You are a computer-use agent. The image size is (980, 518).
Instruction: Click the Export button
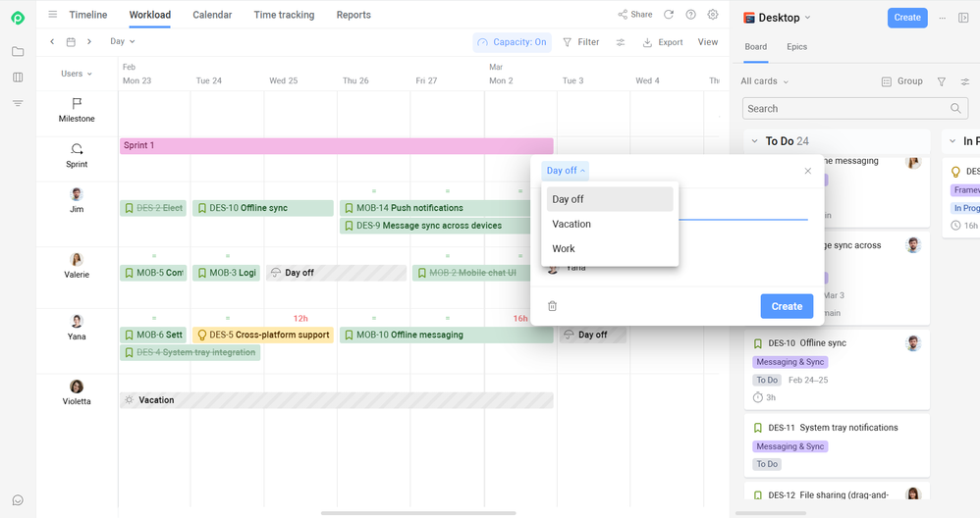[x=663, y=42]
